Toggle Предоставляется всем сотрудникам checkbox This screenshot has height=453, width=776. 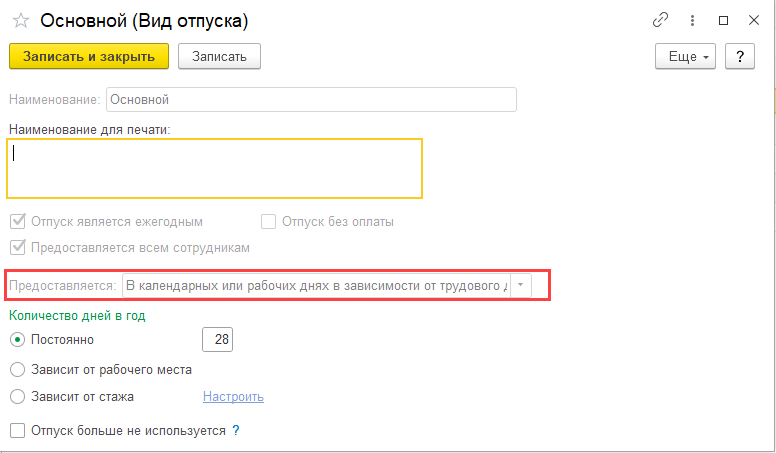point(17,247)
